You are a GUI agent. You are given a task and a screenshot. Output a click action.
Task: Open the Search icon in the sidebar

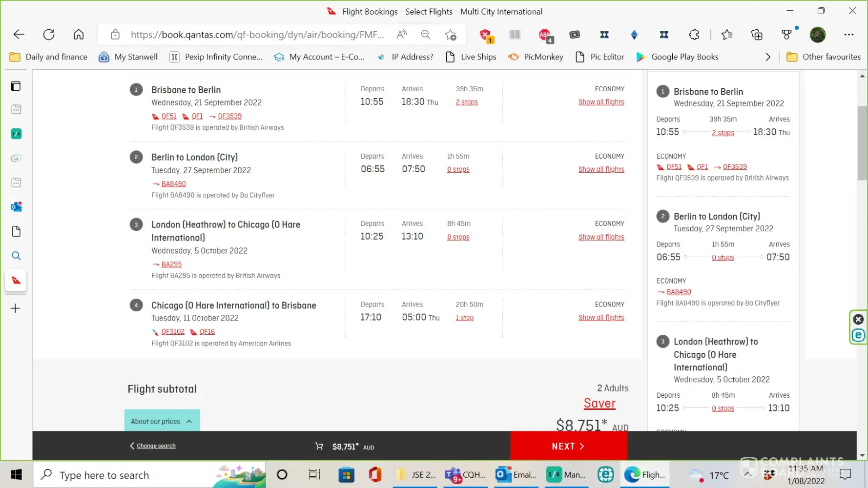[16, 256]
